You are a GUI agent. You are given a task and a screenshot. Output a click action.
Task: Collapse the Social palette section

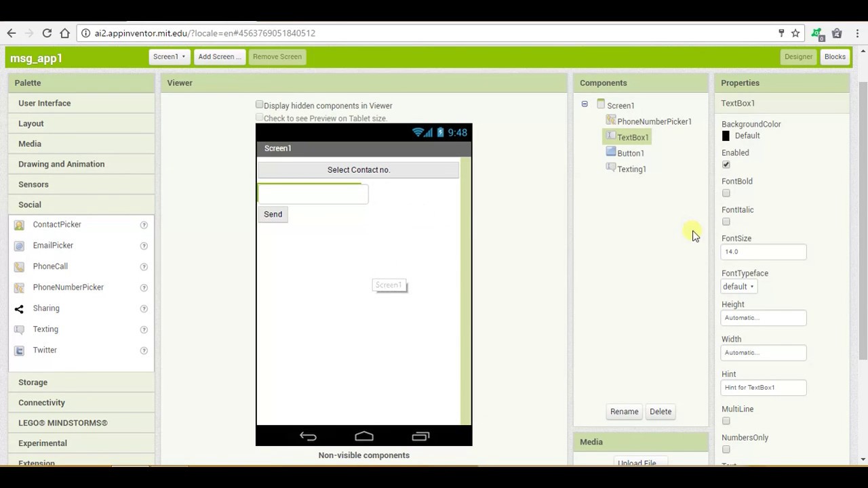tap(81, 205)
